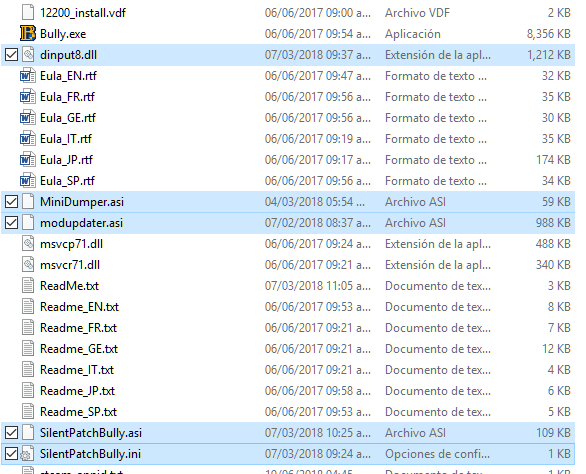Click the Readme_GE.txt document icon
This screenshot has width=586, height=474.
(x=28, y=348)
